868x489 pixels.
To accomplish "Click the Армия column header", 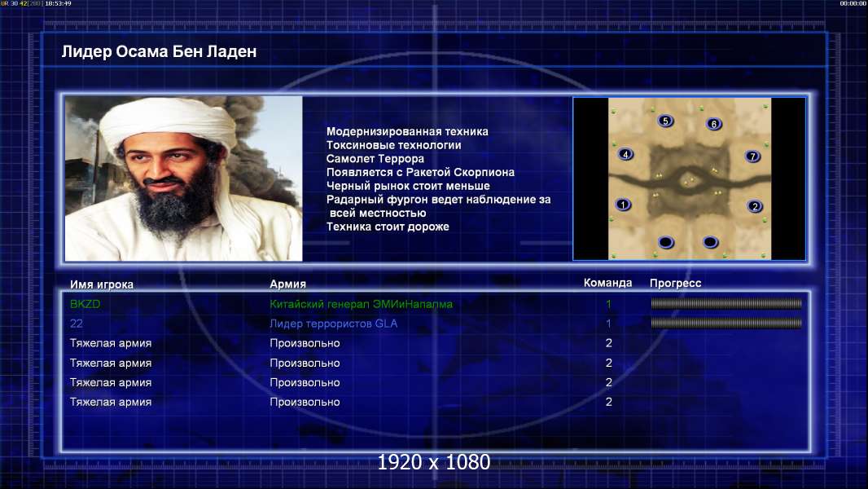I will click(288, 284).
